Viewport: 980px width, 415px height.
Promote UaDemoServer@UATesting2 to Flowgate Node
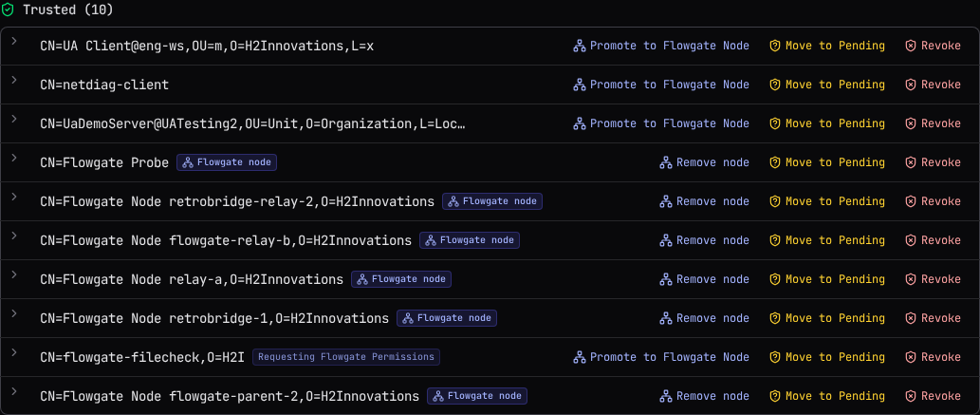tap(661, 123)
